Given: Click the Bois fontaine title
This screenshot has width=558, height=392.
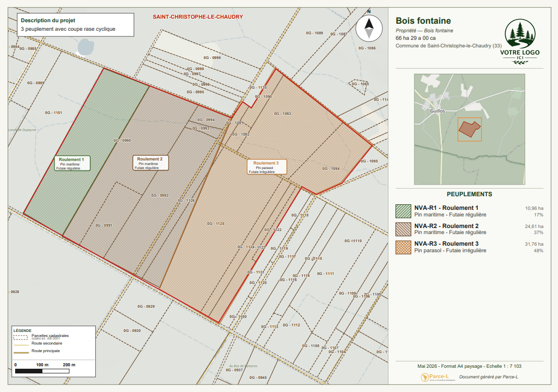Looking at the screenshot, I should 423,21.
